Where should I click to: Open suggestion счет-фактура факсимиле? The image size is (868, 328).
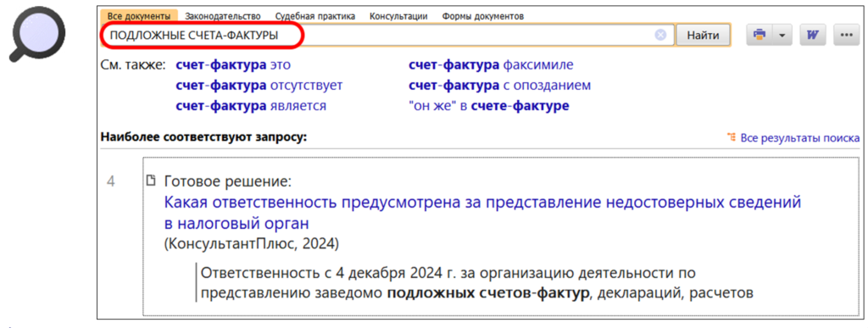(491, 65)
